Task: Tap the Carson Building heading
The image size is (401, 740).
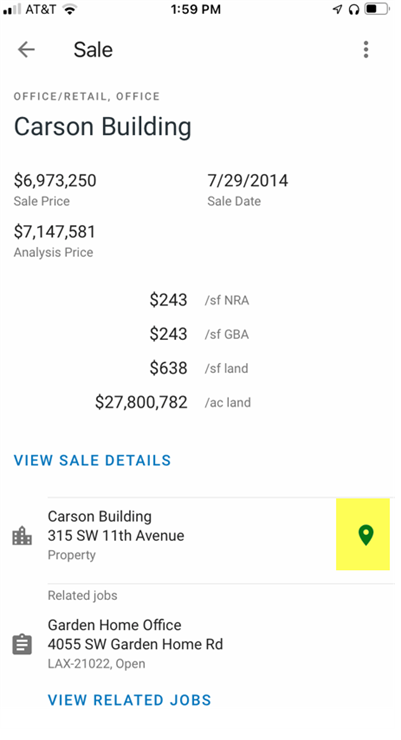Action: coord(102,127)
